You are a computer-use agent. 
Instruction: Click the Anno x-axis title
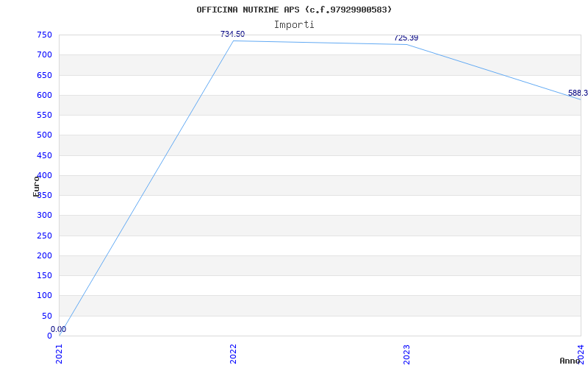pyautogui.click(x=570, y=361)
